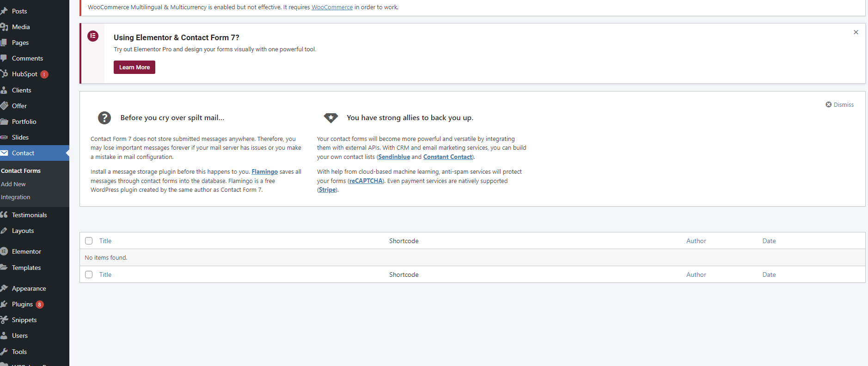
Task: Click the Elementor circle icon in sidebar
Action: [4, 251]
